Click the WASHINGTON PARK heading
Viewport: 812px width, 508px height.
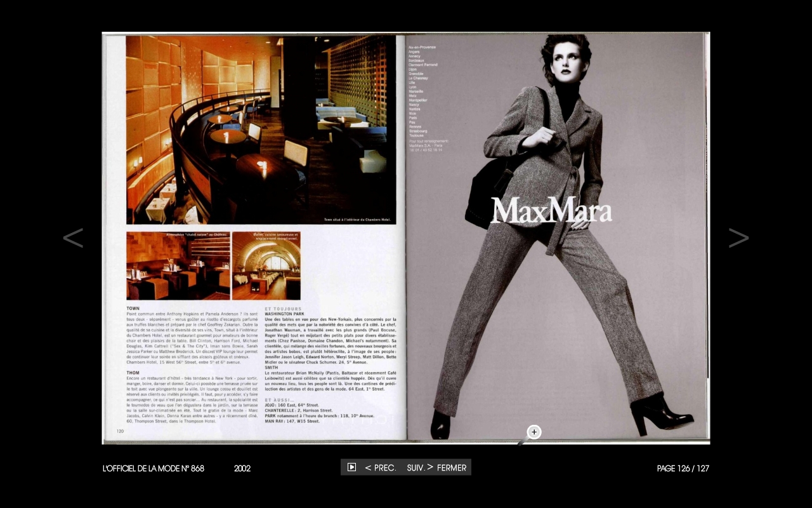[285, 314]
